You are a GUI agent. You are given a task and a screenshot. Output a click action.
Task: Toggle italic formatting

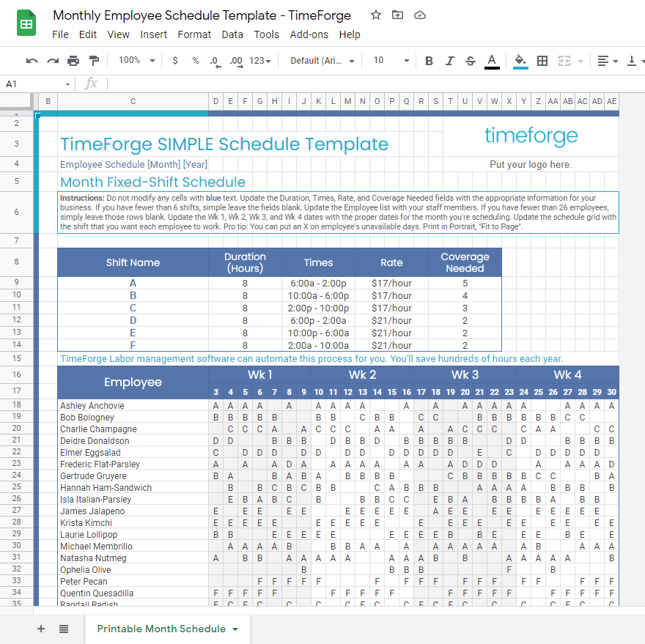(450, 61)
